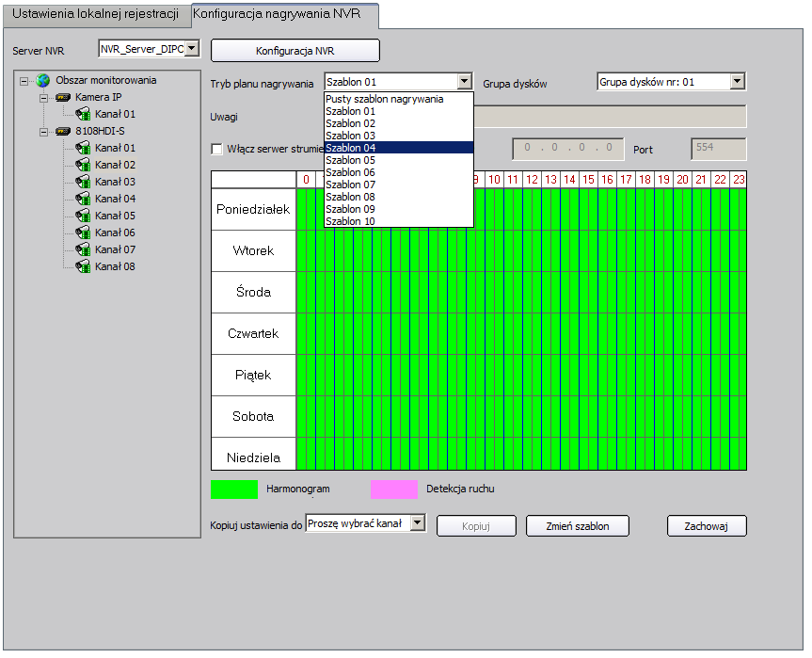Viewport: 812px width, 658px height.
Task: Choose Szablon 08 in the dropdown list
Action: coord(399,198)
